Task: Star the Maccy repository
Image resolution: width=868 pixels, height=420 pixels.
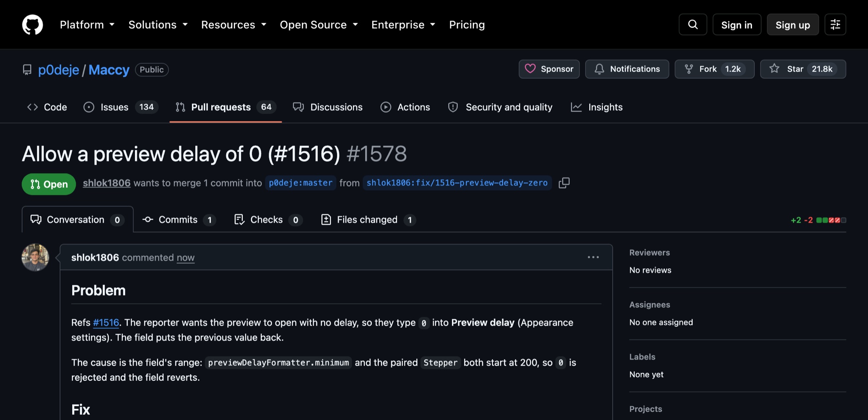Action: (803, 69)
